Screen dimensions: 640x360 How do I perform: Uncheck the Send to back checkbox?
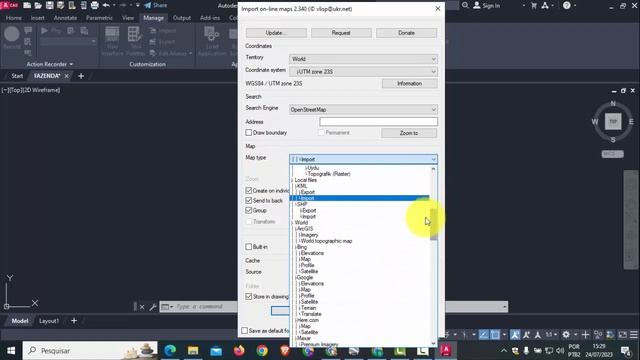tap(249, 200)
